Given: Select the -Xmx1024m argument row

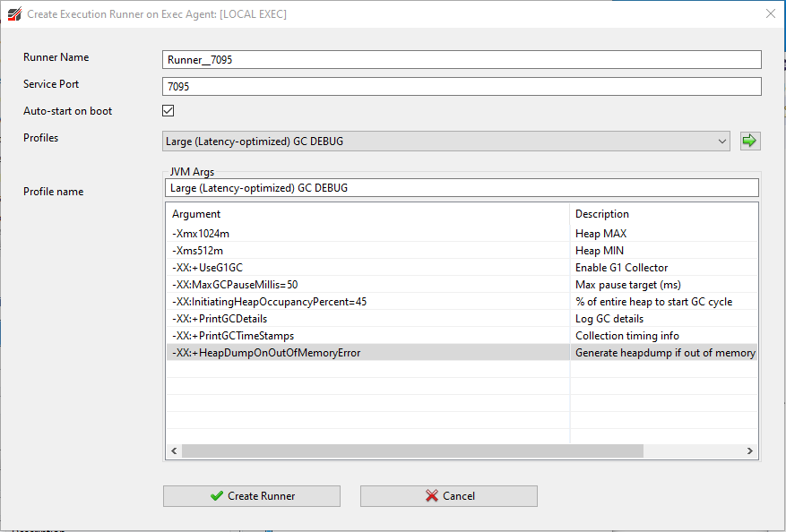Looking at the screenshot, I should point(367,233).
